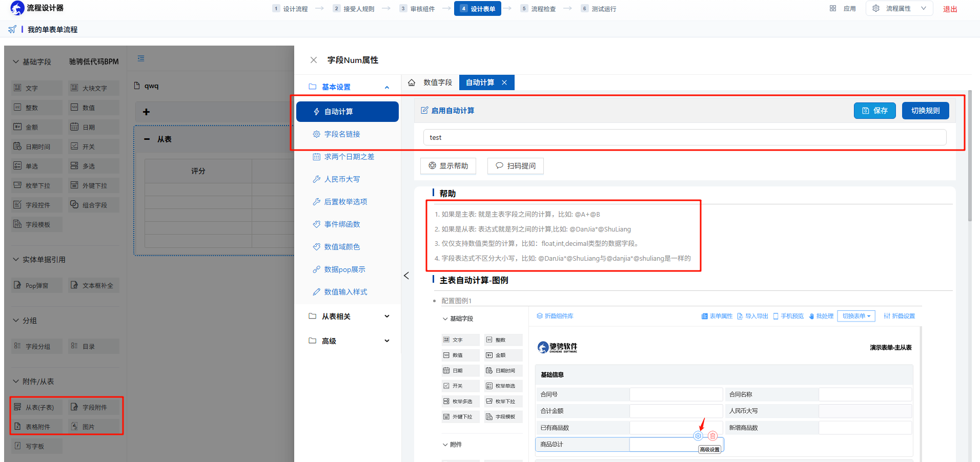Select the 字段模板 component in left palette
Viewport: 980px width, 462px height.
[x=37, y=224]
